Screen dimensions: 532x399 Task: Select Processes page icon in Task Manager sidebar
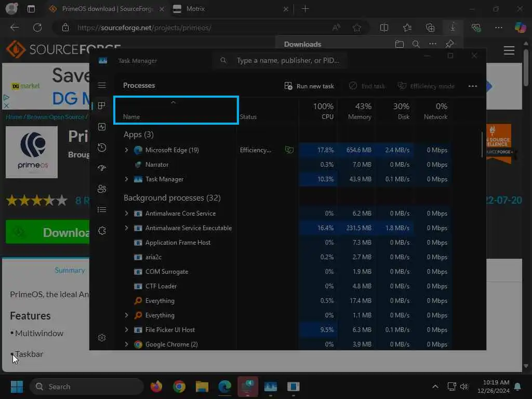(x=101, y=105)
